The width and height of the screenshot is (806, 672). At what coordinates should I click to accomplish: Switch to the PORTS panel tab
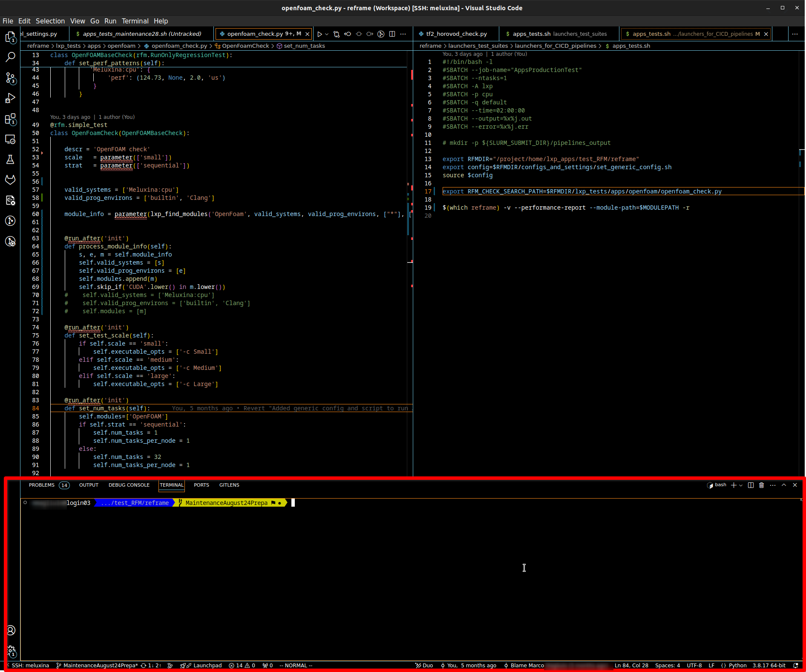201,485
